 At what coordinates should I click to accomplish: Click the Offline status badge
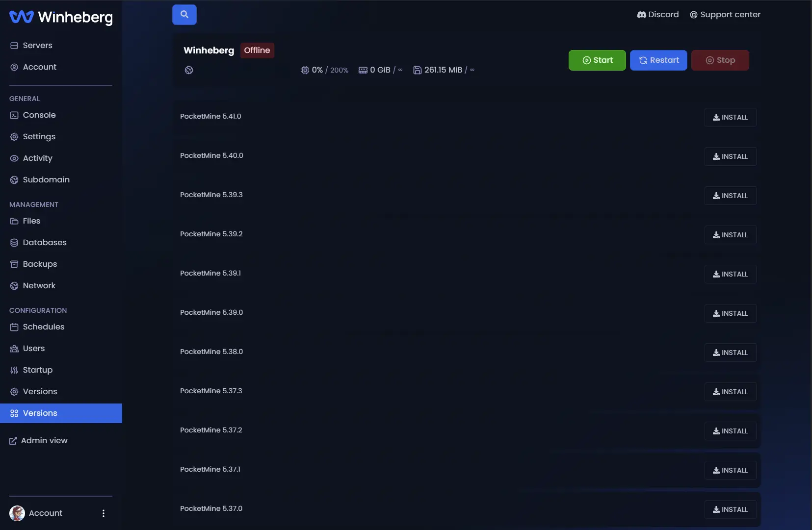click(x=257, y=50)
